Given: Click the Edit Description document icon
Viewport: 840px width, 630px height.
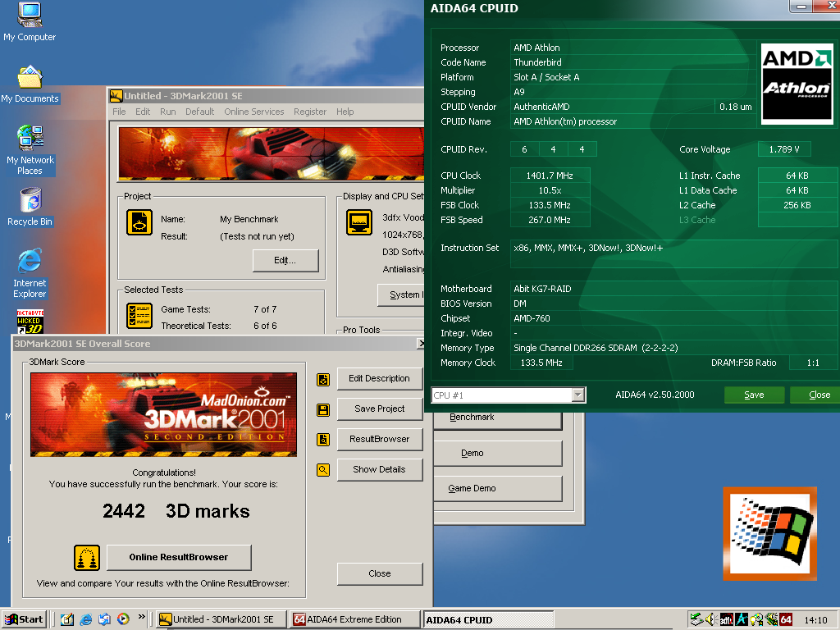Looking at the screenshot, I should coord(323,379).
